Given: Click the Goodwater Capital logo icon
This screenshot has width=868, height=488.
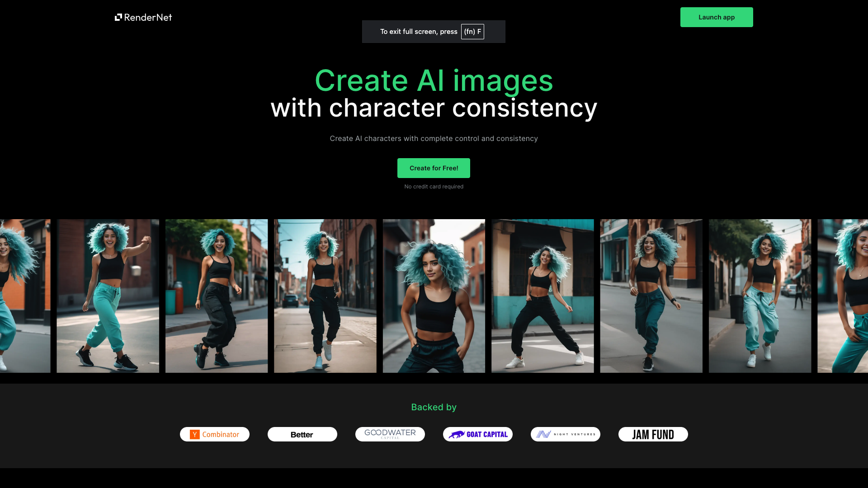Looking at the screenshot, I should click(390, 434).
